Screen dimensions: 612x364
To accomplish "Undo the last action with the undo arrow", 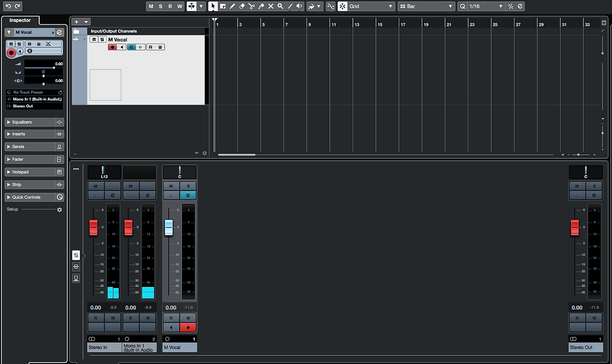I will coord(8,6).
